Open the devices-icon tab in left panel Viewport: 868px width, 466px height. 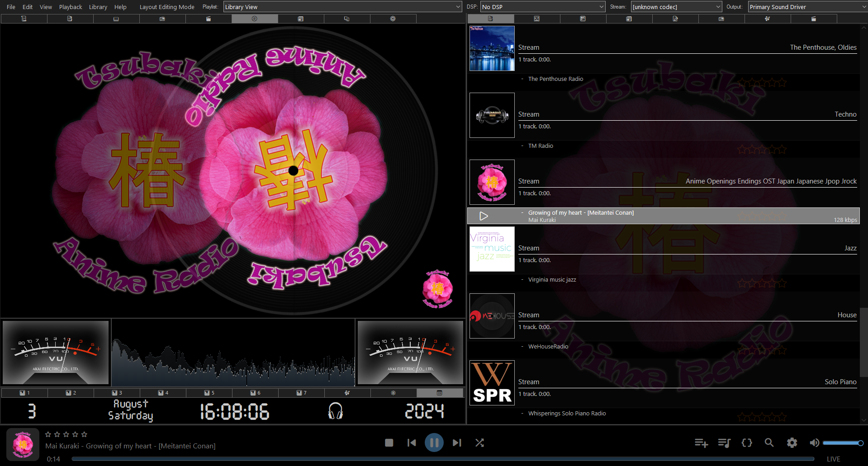tap(347, 19)
